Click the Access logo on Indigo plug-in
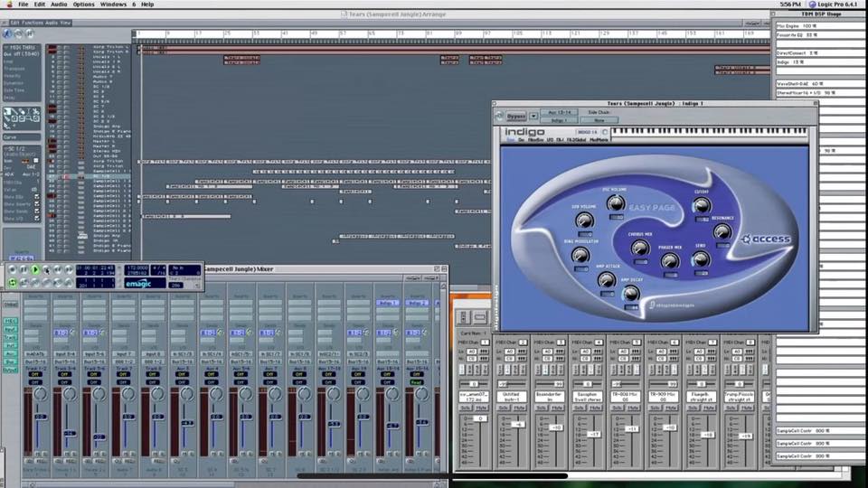The image size is (868, 488). (x=765, y=239)
